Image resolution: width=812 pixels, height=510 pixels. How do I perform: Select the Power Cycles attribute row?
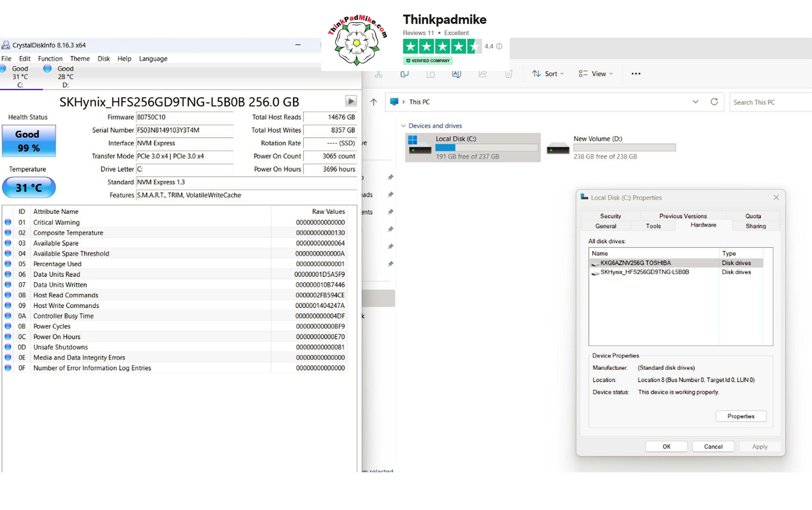175,326
